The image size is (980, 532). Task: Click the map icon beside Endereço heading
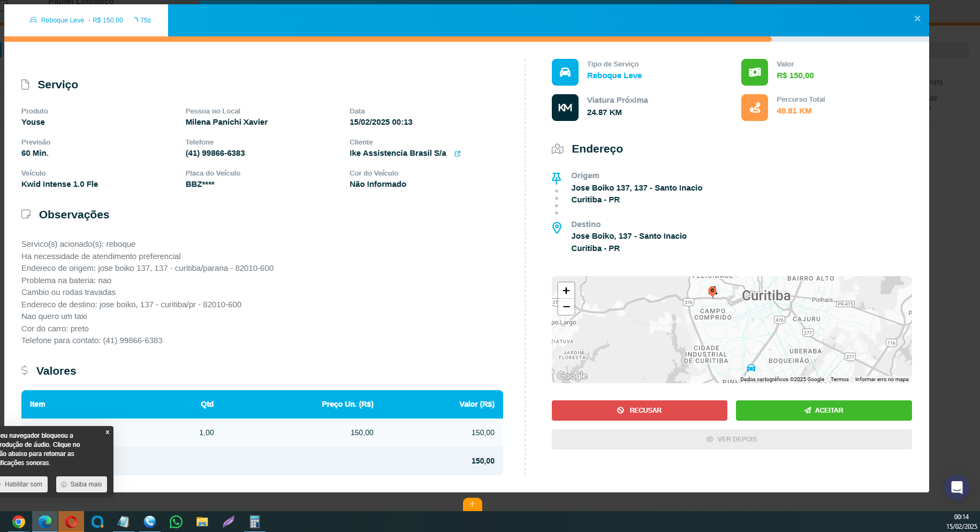pyautogui.click(x=558, y=149)
